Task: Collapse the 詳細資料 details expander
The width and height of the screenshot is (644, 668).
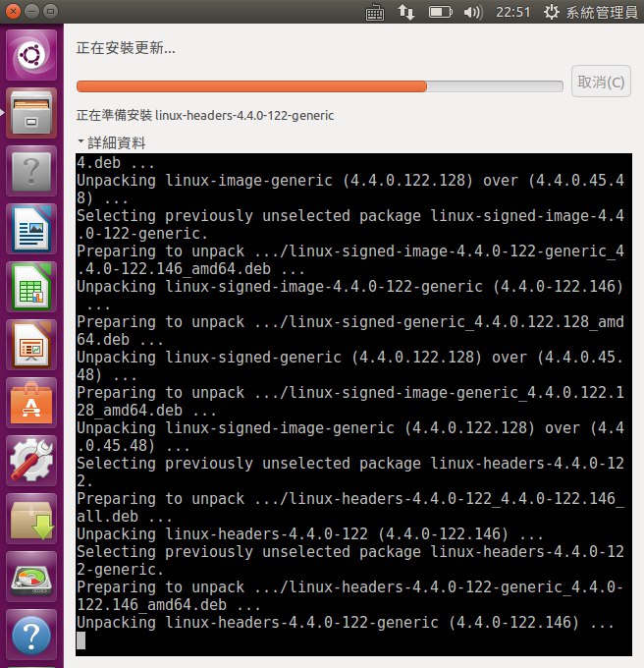Action: [112, 142]
